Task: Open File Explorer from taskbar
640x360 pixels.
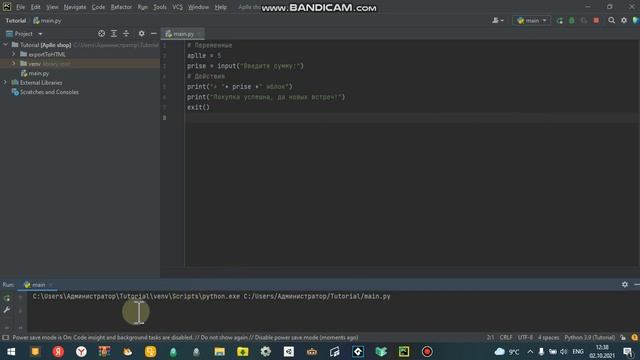Action: (220, 352)
